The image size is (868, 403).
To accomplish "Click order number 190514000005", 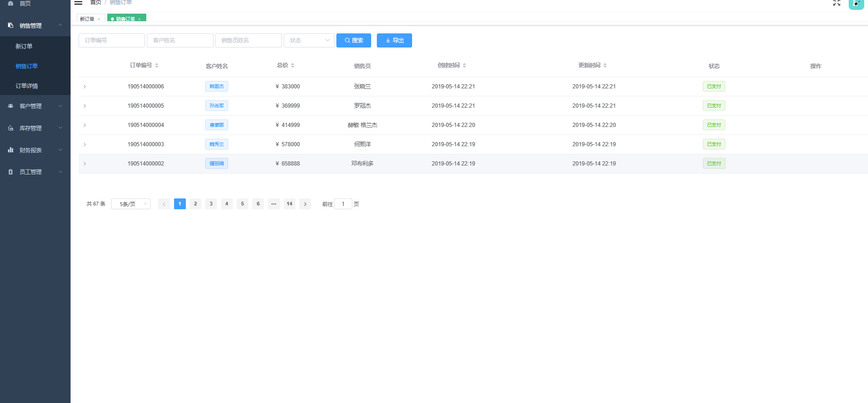I will pos(146,106).
